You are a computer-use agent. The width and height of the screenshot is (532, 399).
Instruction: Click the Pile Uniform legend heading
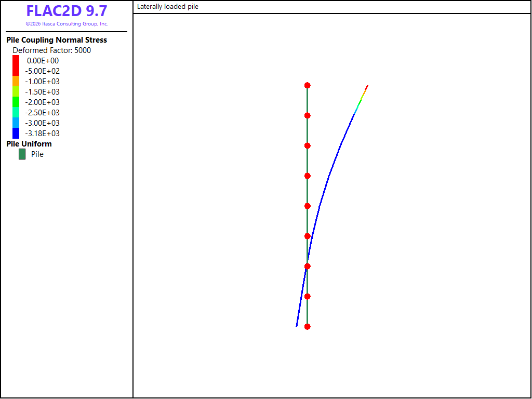(x=29, y=144)
